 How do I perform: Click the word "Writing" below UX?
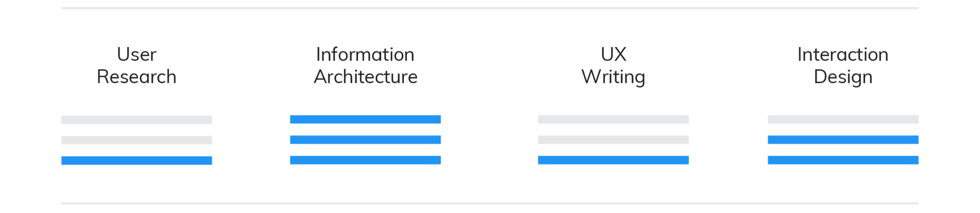[x=613, y=77]
